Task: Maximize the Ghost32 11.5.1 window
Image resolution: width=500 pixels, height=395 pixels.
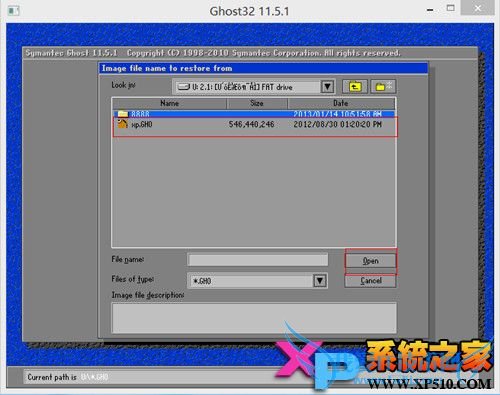Action: pos(451,8)
